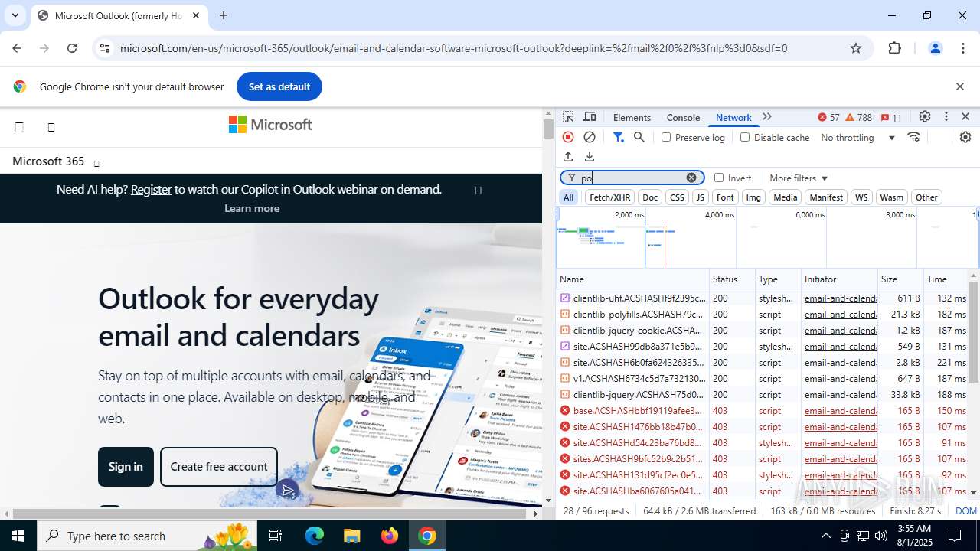Show more DevTools tabs chevron
Screen dimensions: 980x551
767,117
